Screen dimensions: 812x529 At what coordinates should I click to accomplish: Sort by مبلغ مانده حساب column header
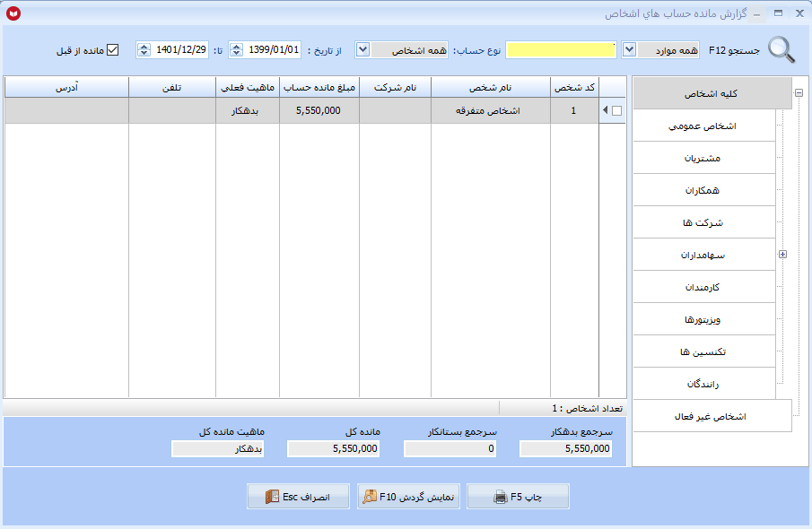pyautogui.click(x=319, y=88)
